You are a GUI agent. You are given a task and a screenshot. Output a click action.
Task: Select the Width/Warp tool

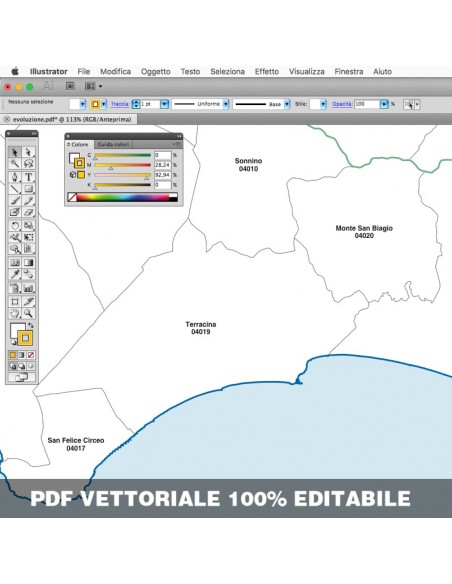coord(15,237)
